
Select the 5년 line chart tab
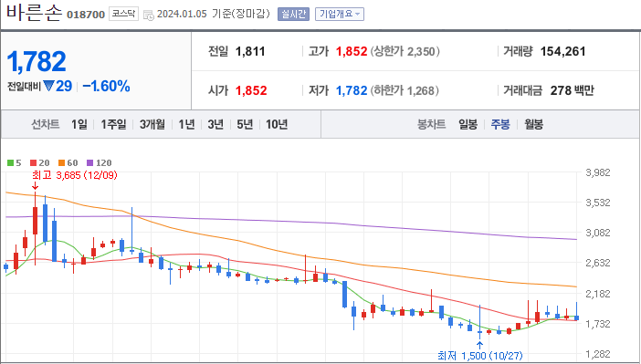[245, 124]
